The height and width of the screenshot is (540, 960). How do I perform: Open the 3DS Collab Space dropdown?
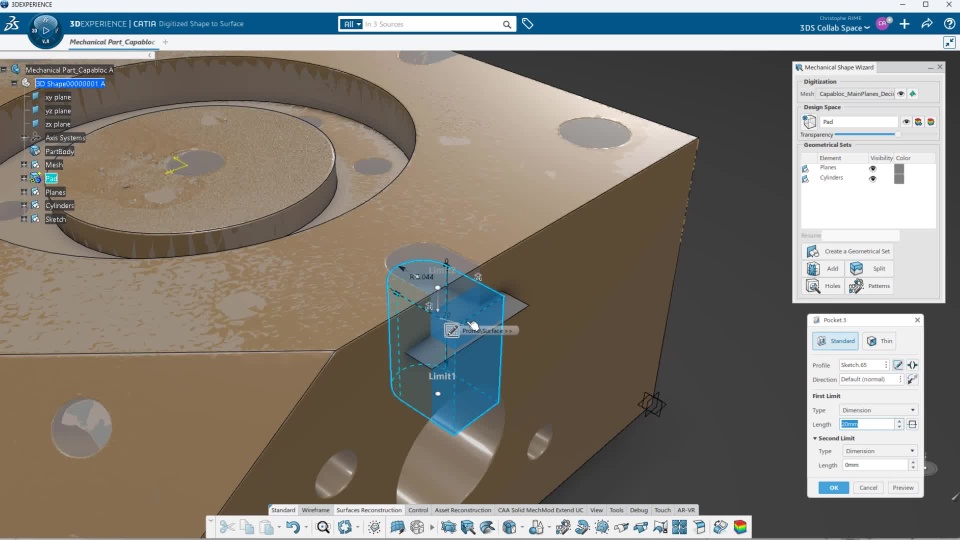pyautogui.click(x=834, y=28)
